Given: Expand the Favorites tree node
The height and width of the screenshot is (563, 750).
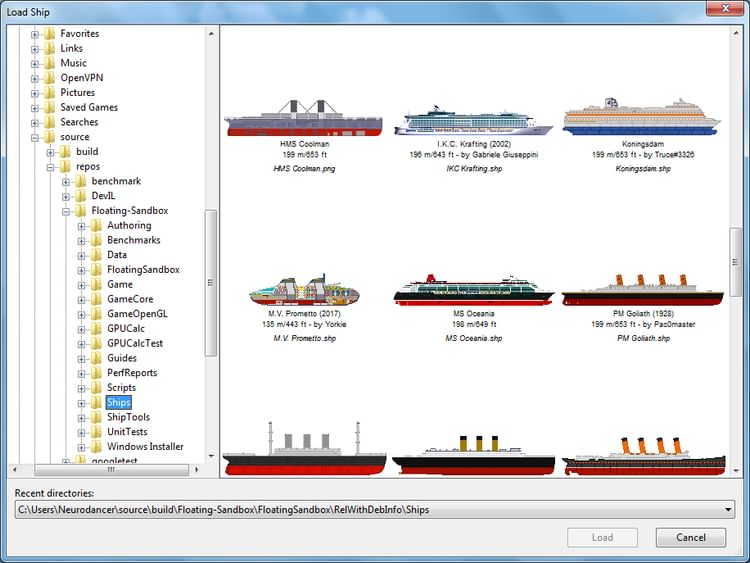Looking at the screenshot, I should (34, 34).
